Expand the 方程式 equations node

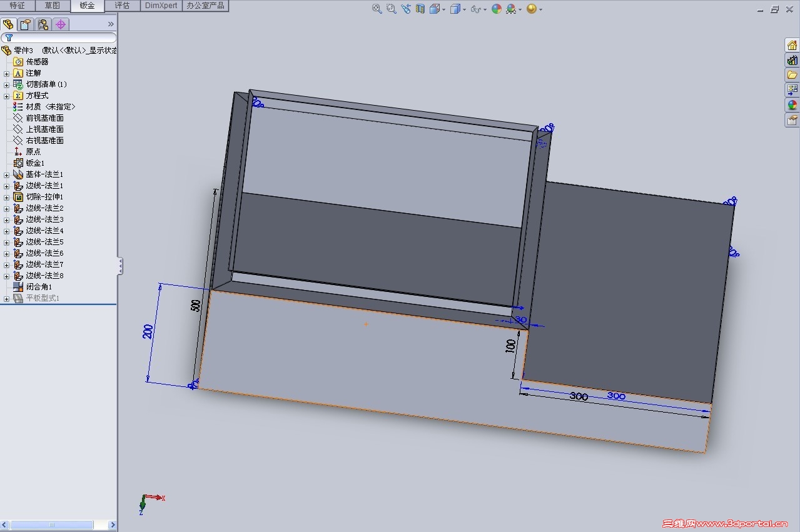click(x=6, y=96)
